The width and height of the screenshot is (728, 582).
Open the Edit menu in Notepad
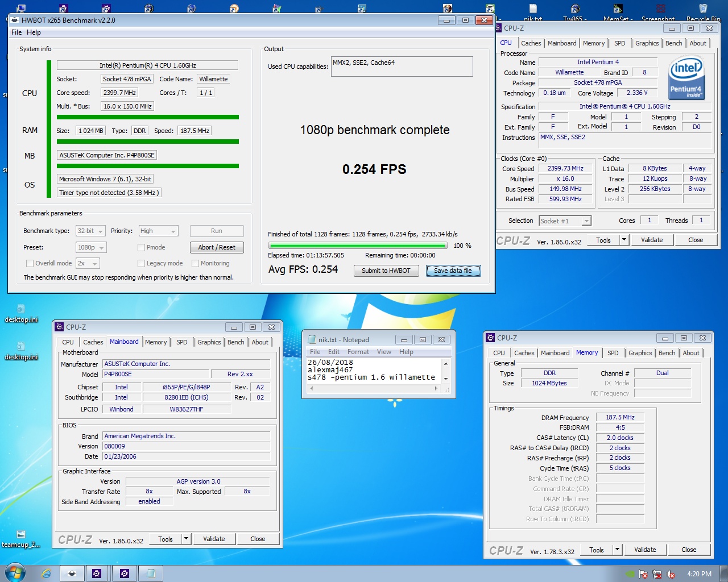(334, 352)
